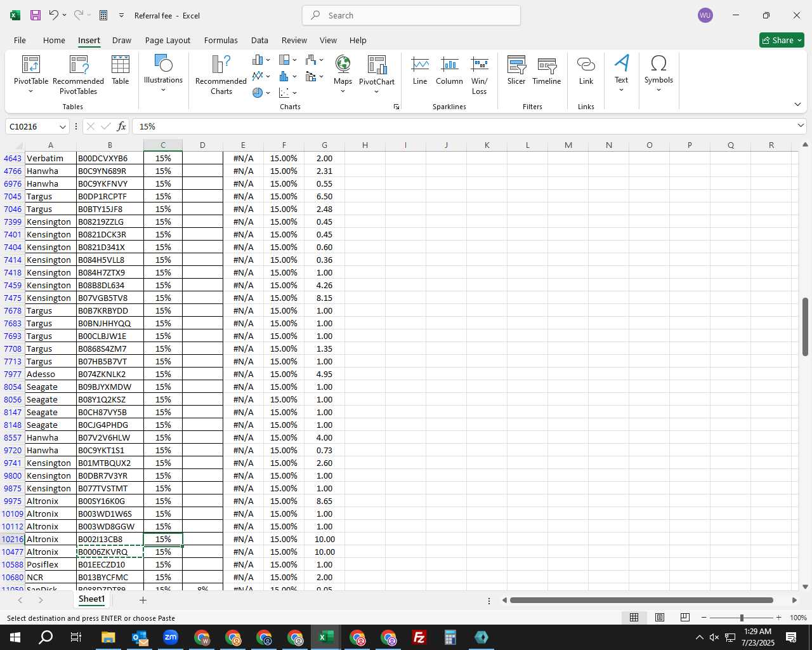The height and width of the screenshot is (650, 812).
Task: Click the WU account avatar
Action: 705,15
